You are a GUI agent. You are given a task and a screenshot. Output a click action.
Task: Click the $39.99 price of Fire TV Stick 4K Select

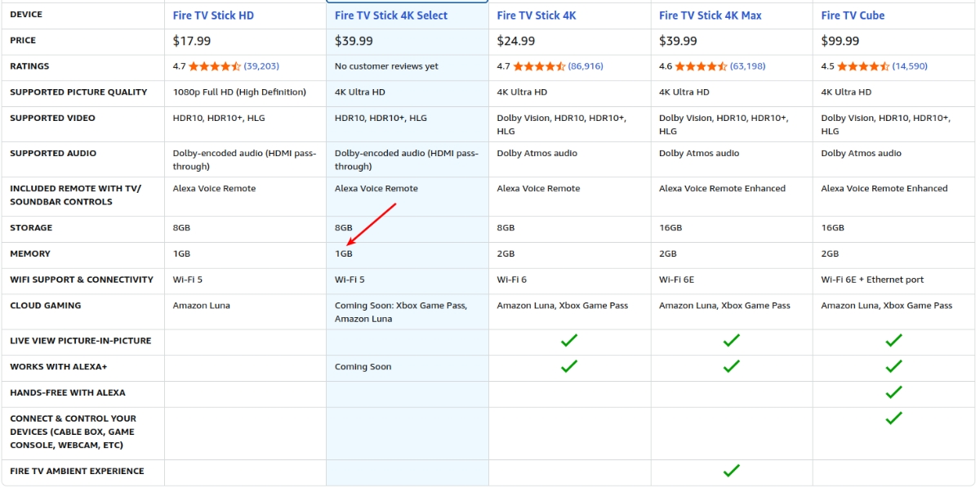(x=354, y=41)
